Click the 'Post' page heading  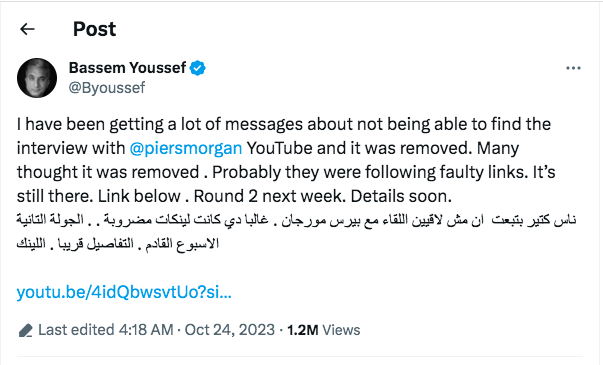click(x=94, y=29)
